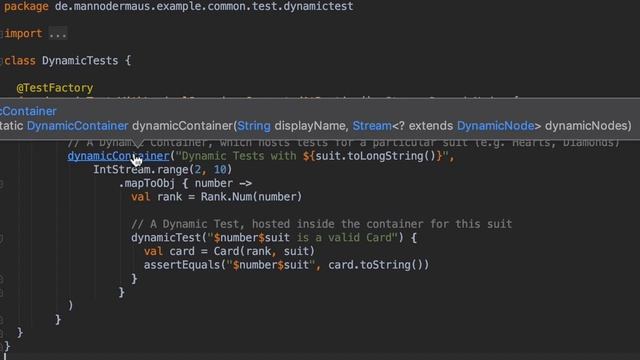This screenshot has width=640, height=360.
Task: Open the underlined dynamicContainer call link
Action: [x=118, y=156]
